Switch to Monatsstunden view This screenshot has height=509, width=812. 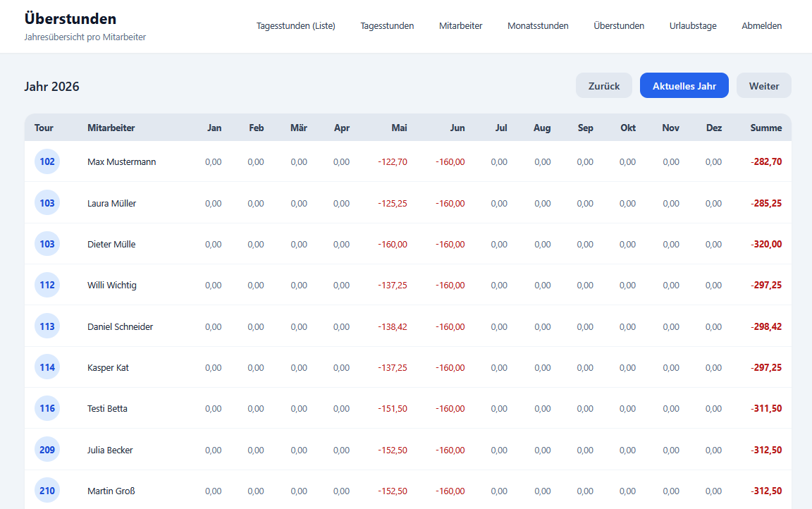point(538,26)
